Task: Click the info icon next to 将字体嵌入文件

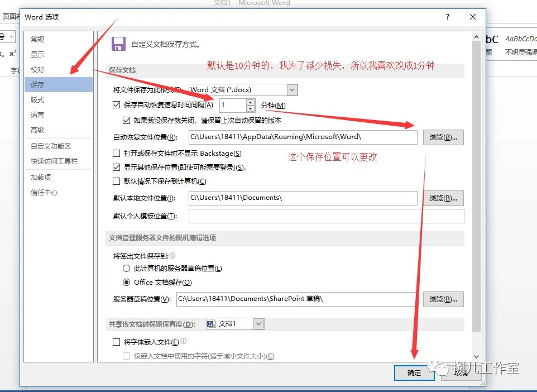Action: (x=184, y=341)
